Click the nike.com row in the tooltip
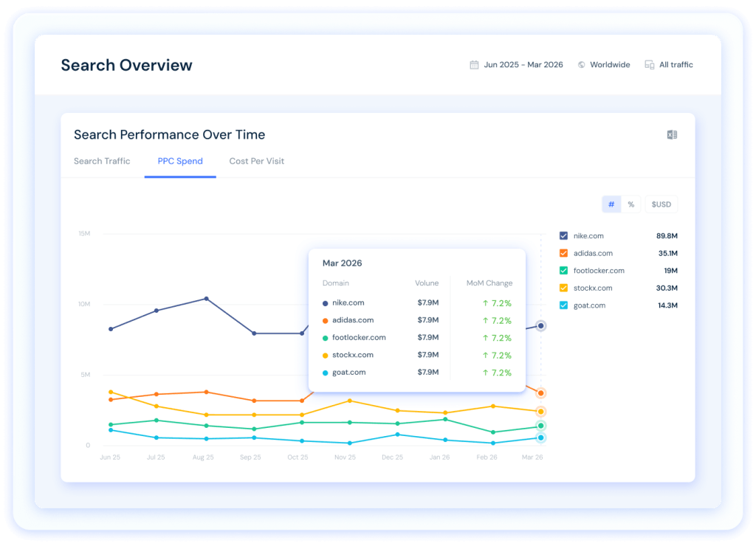Image resolution: width=756 pixels, height=543 pixels. [417, 303]
